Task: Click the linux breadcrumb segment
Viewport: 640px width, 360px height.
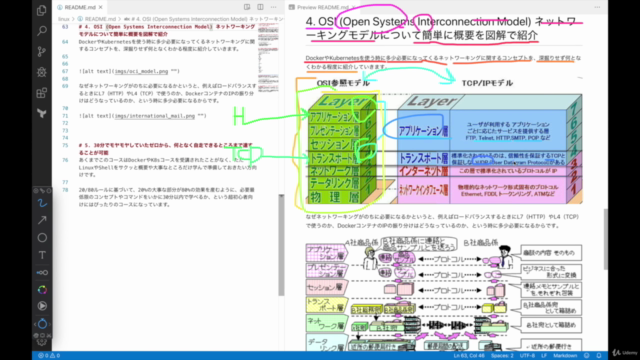Action: [x=64, y=19]
